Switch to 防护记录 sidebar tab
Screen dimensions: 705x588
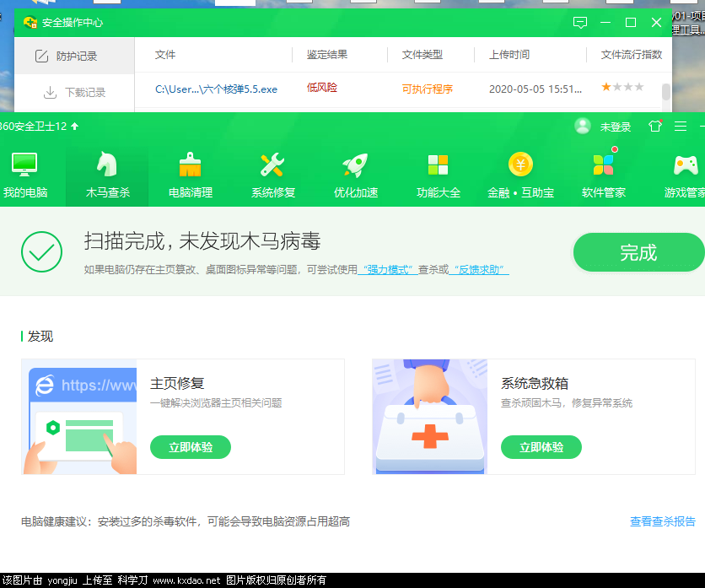pos(74,56)
